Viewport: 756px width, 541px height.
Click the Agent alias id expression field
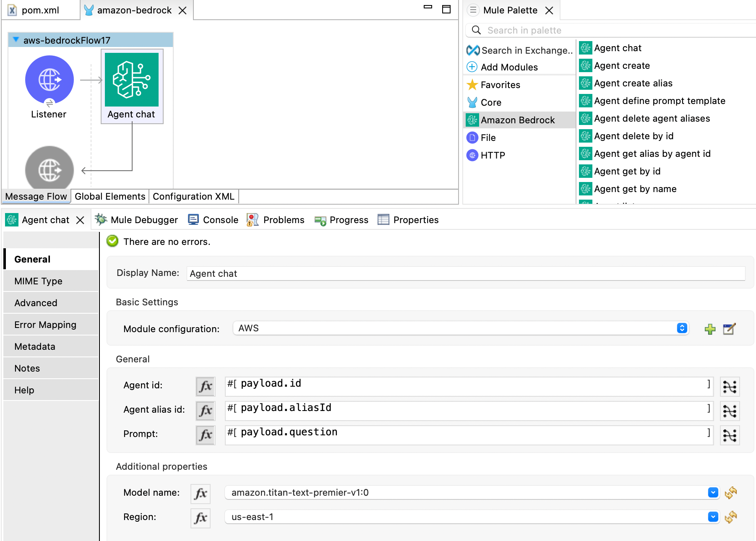(469, 411)
